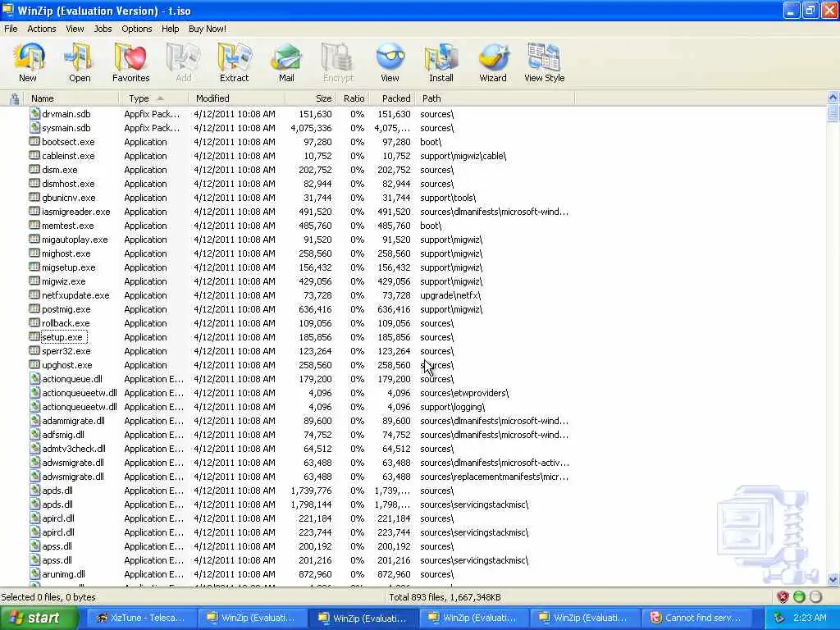
Task: Click the file icon beside arunimg.dll
Action: click(x=34, y=573)
